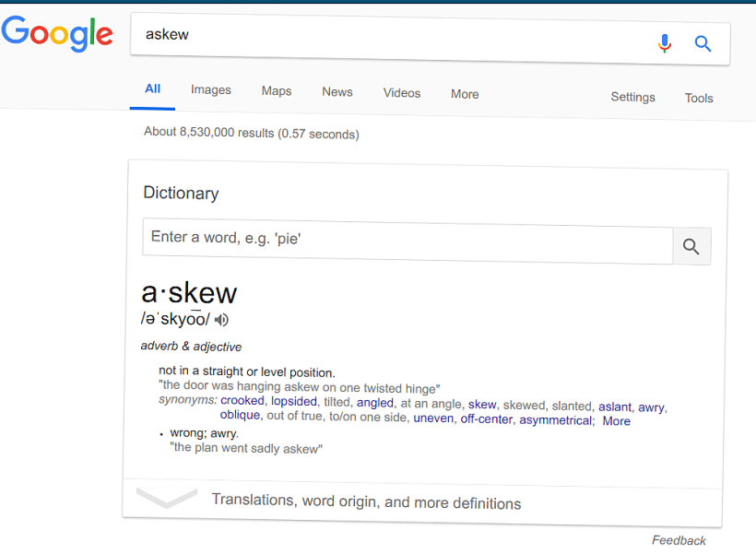Image resolution: width=756 pixels, height=554 pixels.
Task: Open the synonym crooked
Action: 242,401
